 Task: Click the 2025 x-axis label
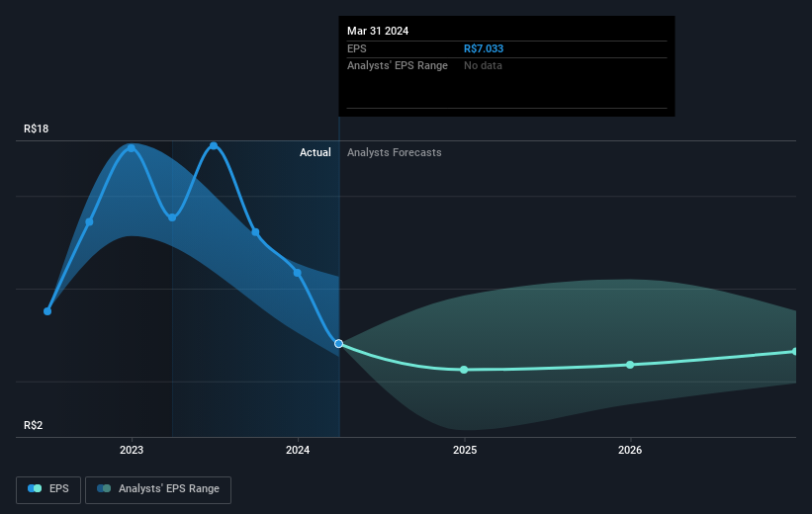(465, 451)
